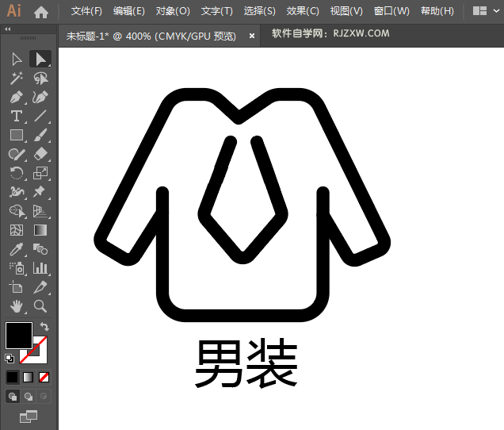The image size is (504, 430).
Task: Apply solid Color mode button
Action: pos(13,377)
